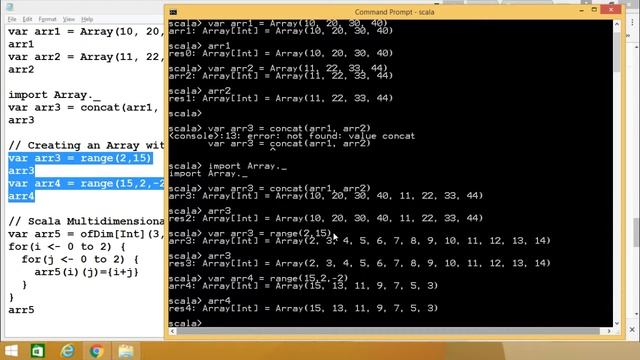640x360 pixels.
Task: Open the Command Prompt system menu icon
Action: click(x=173, y=12)
